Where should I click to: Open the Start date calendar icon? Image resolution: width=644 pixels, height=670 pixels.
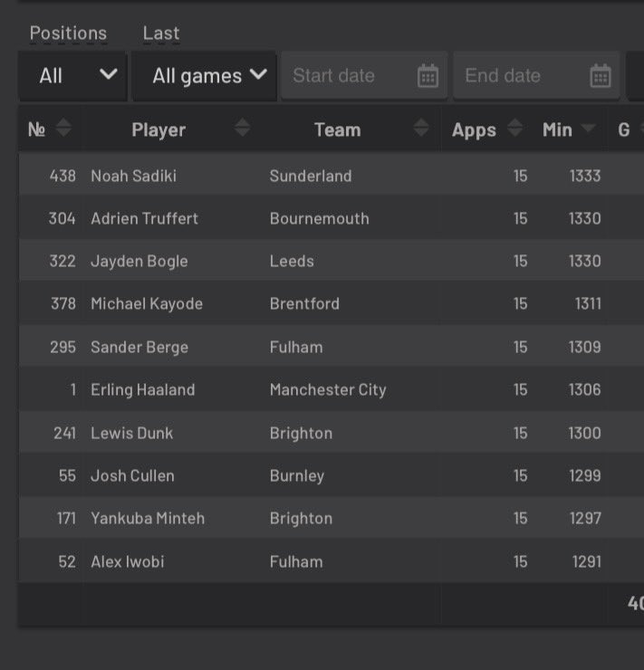(428, 76)
